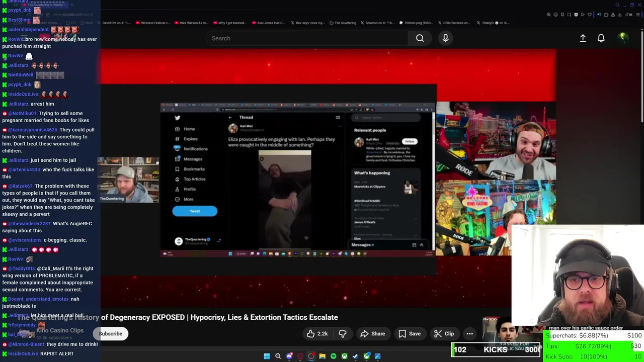Image resolution: width=644 pixels, height=362 pixels.
Task: Open the taskbar search magnifier
Action: tap(278, 356)
